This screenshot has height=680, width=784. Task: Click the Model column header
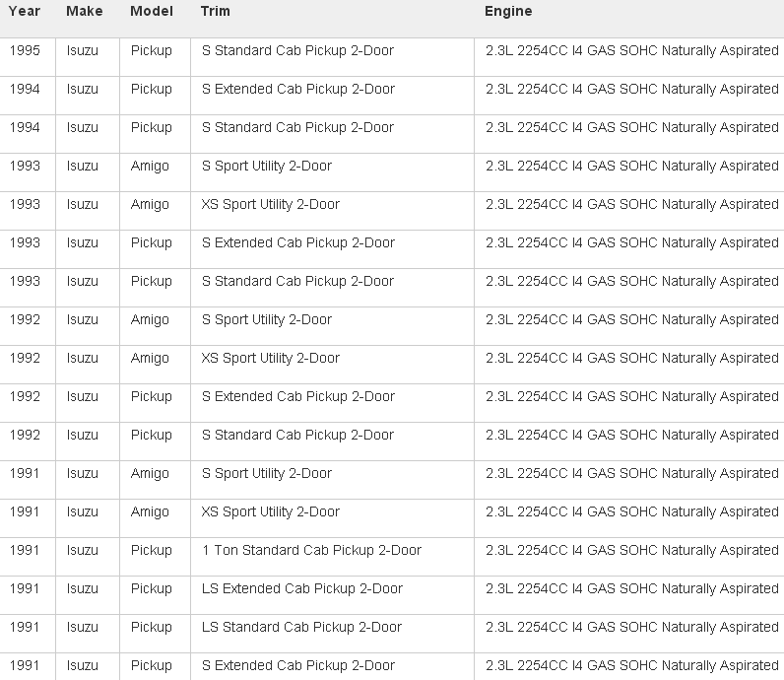coord(152,12)
